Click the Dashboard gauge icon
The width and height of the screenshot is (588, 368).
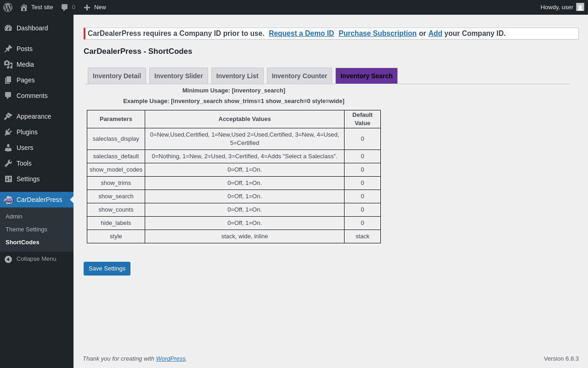(x=8, y=28)
